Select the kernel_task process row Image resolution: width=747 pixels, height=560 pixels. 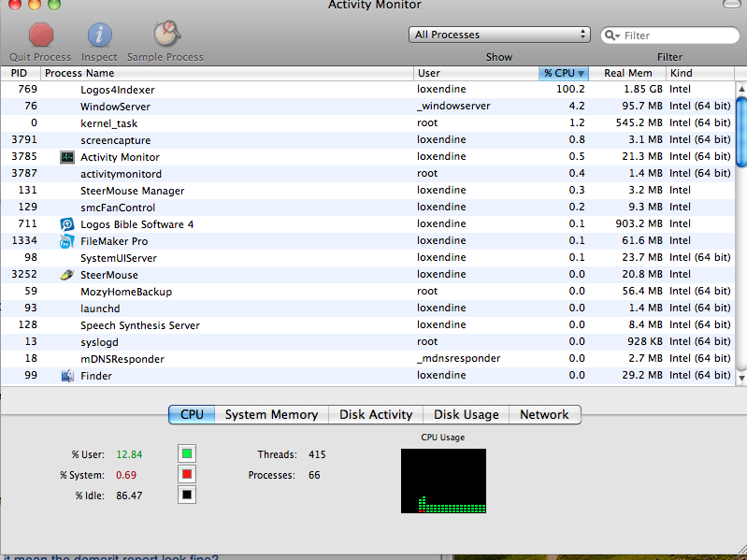pyautogui.click(x=367, y=123)
